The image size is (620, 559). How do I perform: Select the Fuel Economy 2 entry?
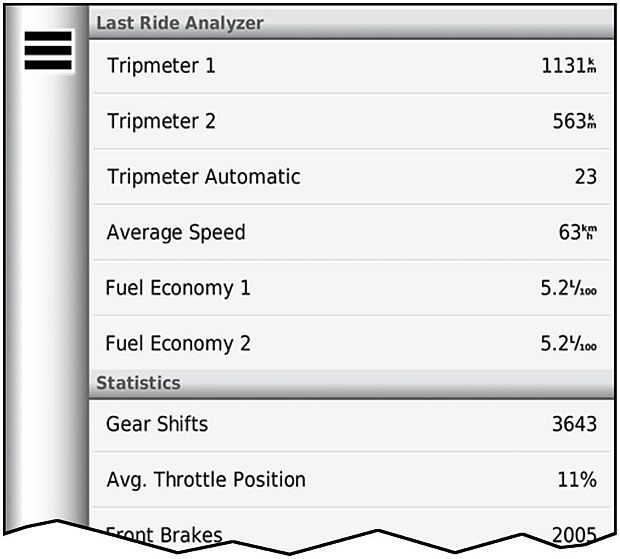point(178,344)
